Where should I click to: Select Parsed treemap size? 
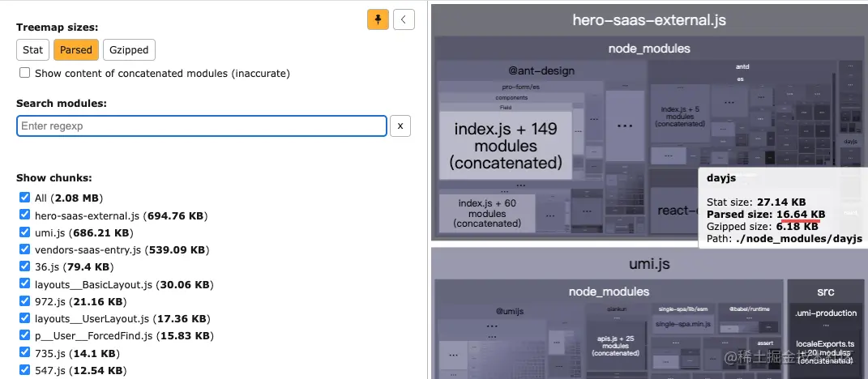click(76, 49)
